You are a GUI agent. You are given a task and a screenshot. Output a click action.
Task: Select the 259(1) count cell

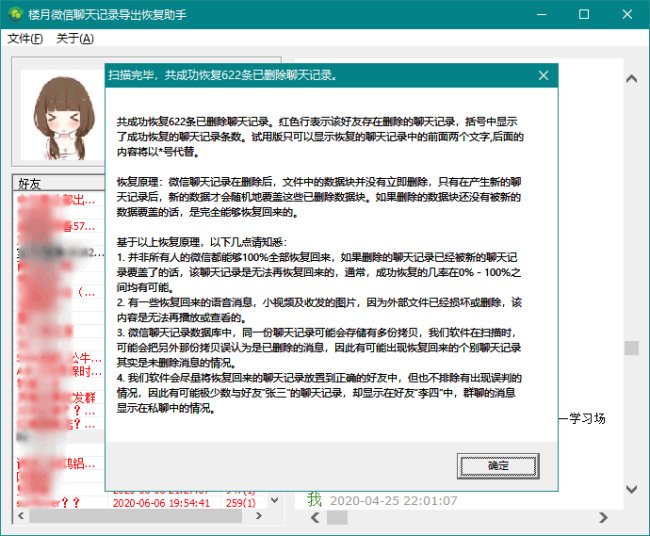(x=240, y=503)
